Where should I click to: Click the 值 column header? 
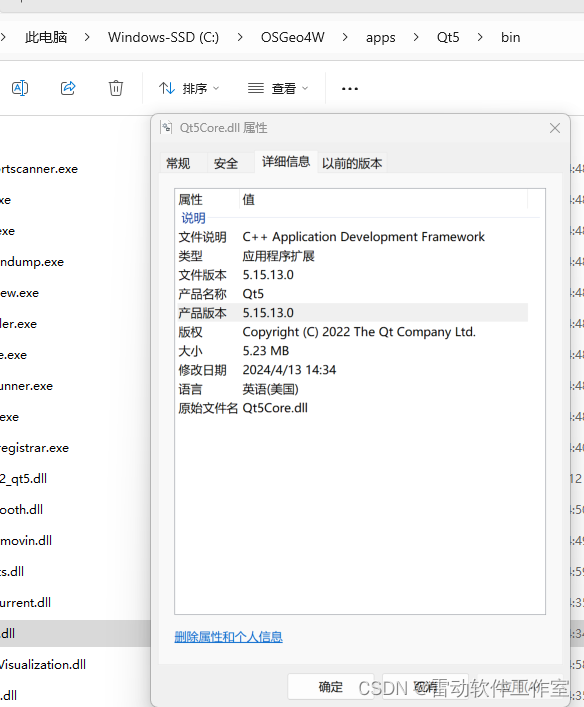click(x=383, y=199)
